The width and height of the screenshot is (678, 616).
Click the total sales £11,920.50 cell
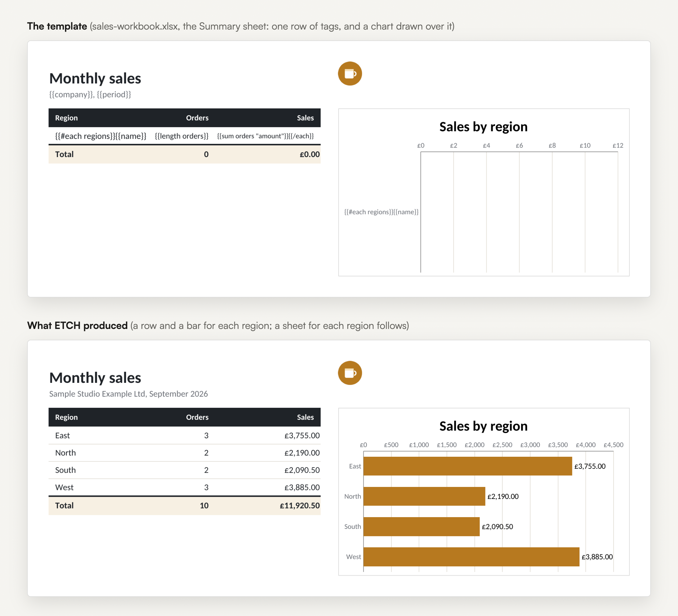pos(300,505)
